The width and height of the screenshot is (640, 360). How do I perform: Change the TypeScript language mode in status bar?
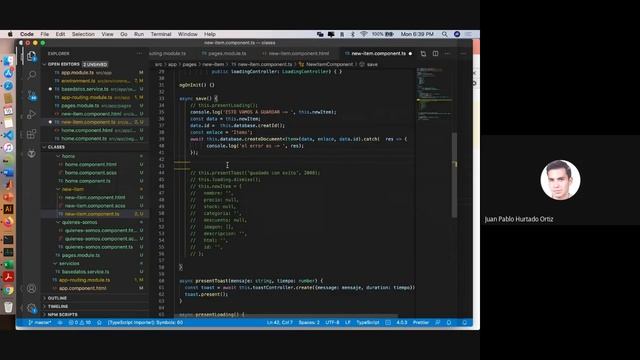pyautogui.click(x=368, y=322)
